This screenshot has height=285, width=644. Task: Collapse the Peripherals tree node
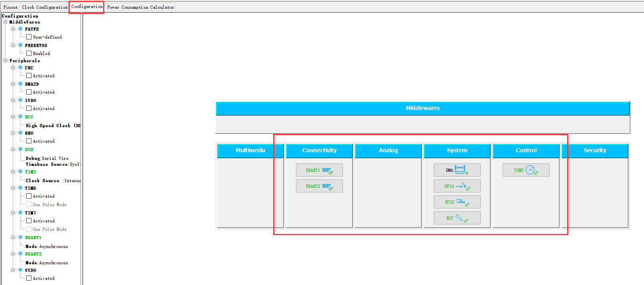point(6,61)
